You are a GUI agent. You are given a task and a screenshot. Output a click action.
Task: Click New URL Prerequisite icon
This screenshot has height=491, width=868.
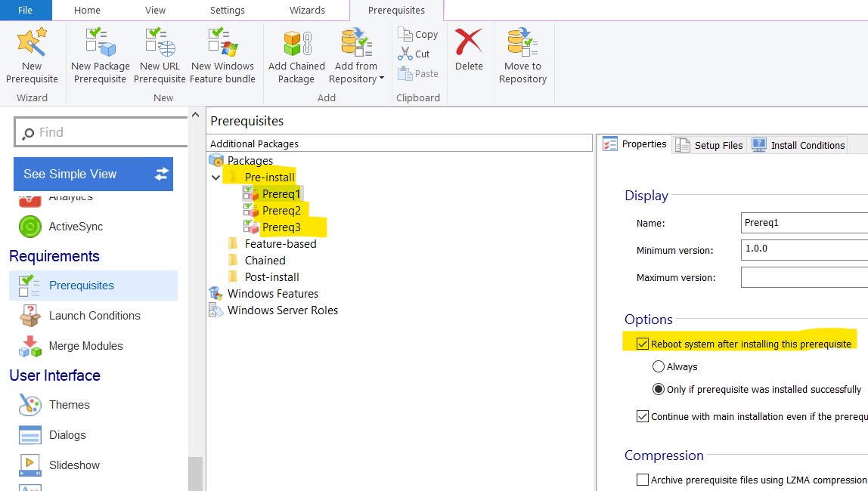point(160,43)
